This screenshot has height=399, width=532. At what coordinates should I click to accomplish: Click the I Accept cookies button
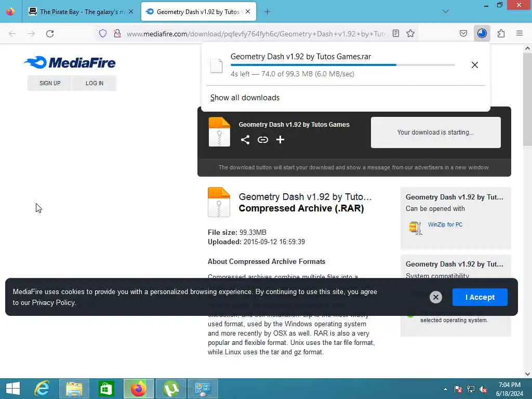[480, 297]
